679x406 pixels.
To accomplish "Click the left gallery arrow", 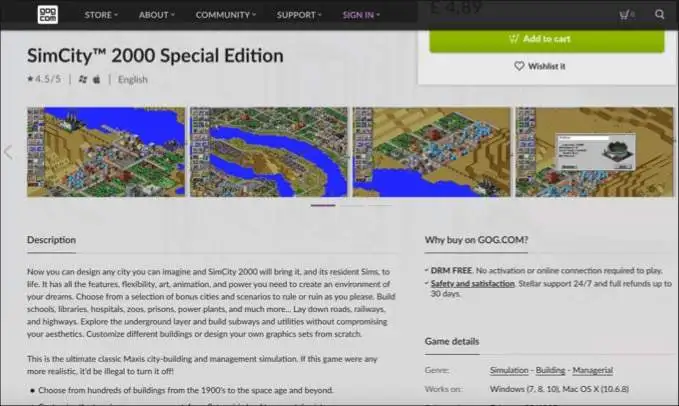I will click(x=8, y=152).
